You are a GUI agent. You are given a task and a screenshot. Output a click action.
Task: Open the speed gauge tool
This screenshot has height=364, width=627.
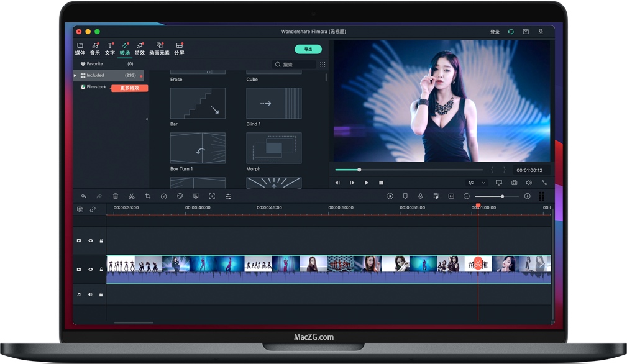coord(163,196)
